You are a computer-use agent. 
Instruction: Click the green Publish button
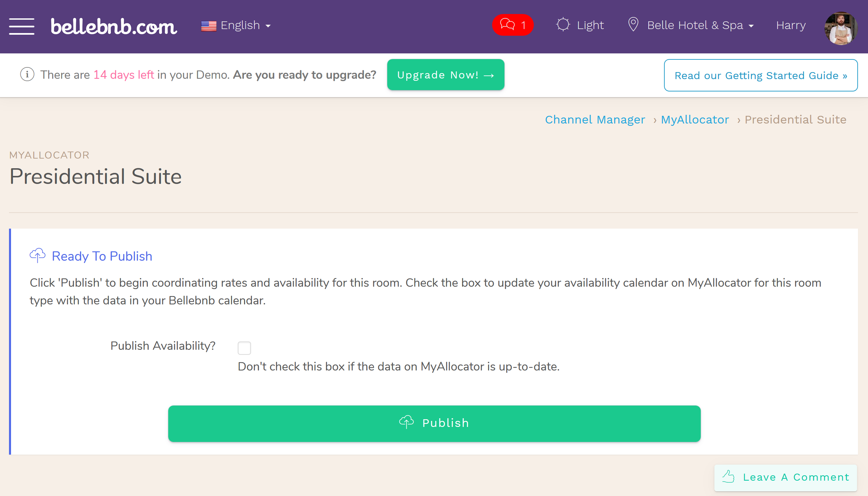tap(434, 423)
